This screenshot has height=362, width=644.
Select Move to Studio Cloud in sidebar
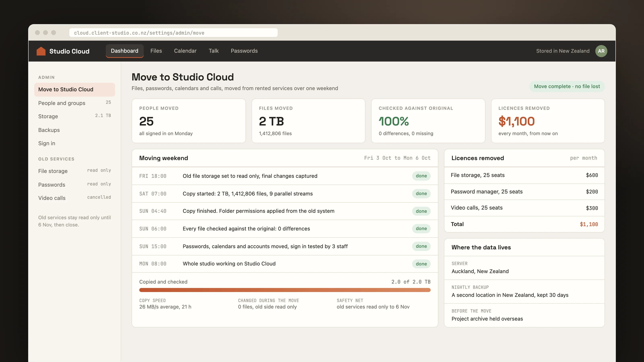pos(74,89)
